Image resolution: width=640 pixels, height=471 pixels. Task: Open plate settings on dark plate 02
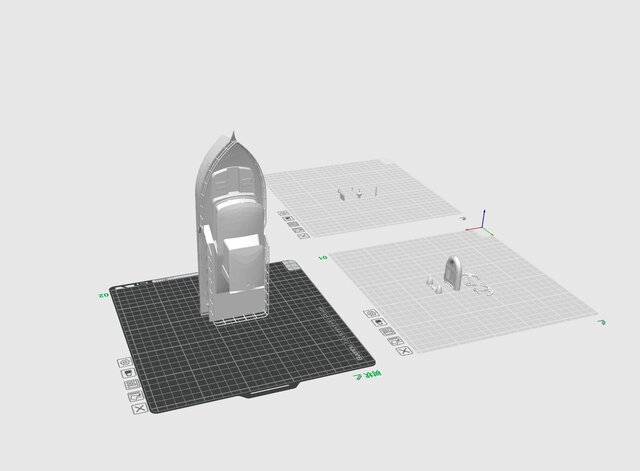[x=124, y=362]
